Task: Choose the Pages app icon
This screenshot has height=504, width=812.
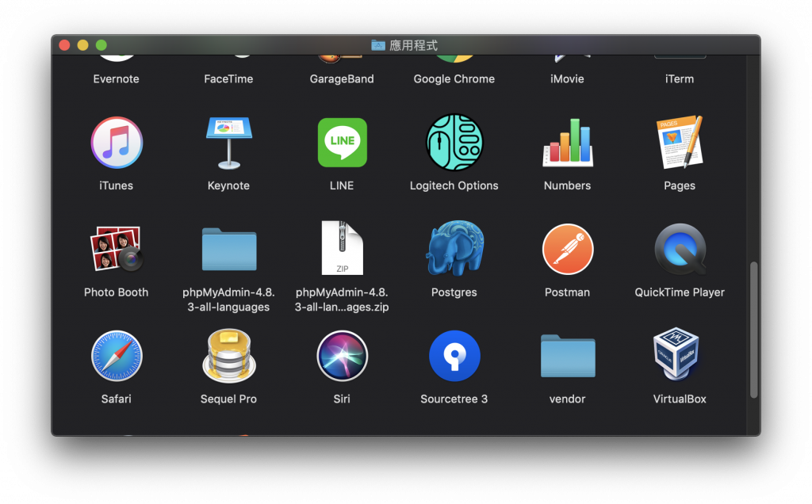Action: click(680, 142)
